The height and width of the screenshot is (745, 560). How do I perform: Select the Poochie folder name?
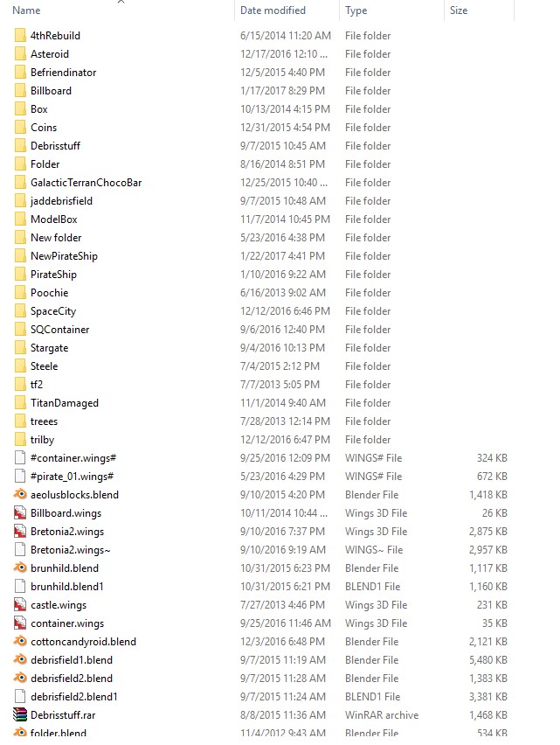pyautogui.click(x=49, y=293)
